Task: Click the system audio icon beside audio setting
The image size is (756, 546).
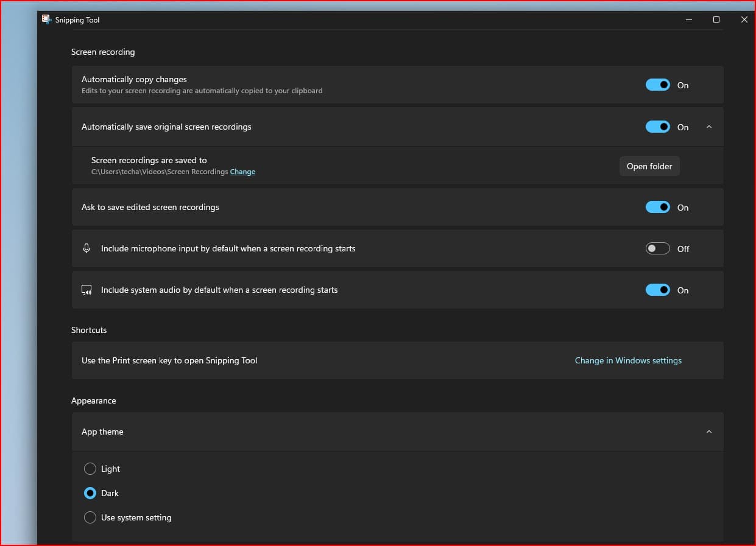Action: point(87,290)
